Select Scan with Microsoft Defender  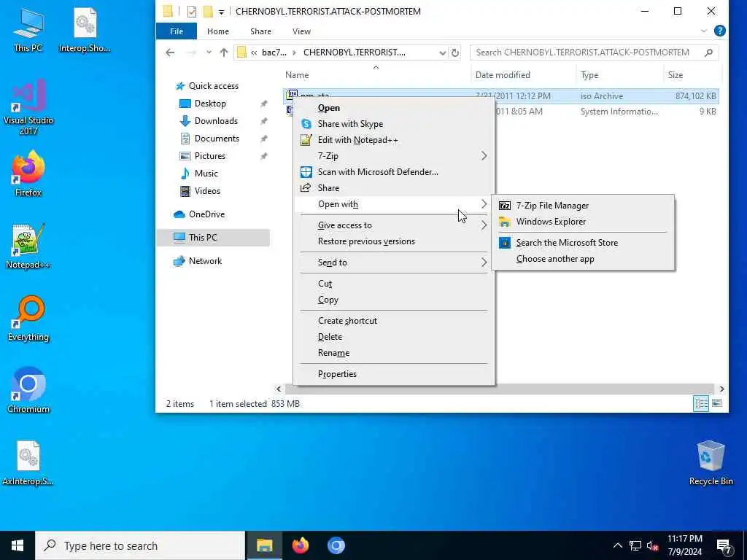(x=394, y=172)
